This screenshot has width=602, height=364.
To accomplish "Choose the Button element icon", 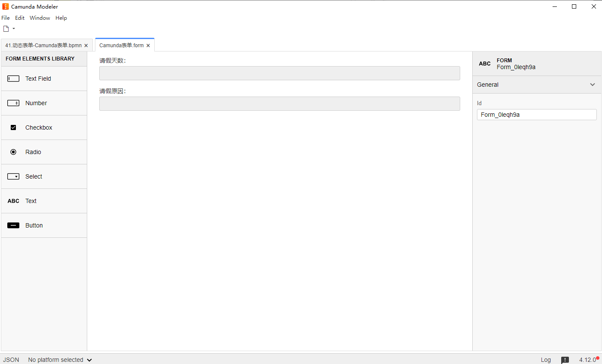I will [x=13, y=225].
